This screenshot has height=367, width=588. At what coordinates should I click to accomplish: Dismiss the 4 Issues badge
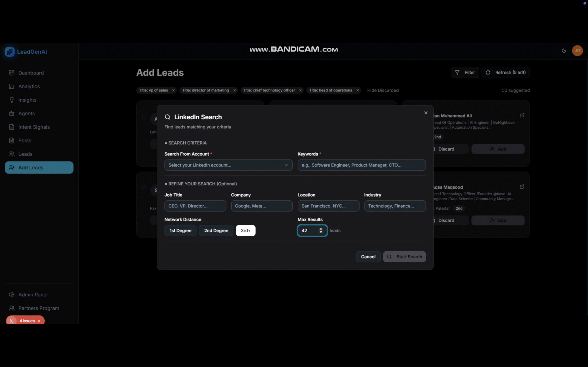pyautogui.click(x=39, y=321)
